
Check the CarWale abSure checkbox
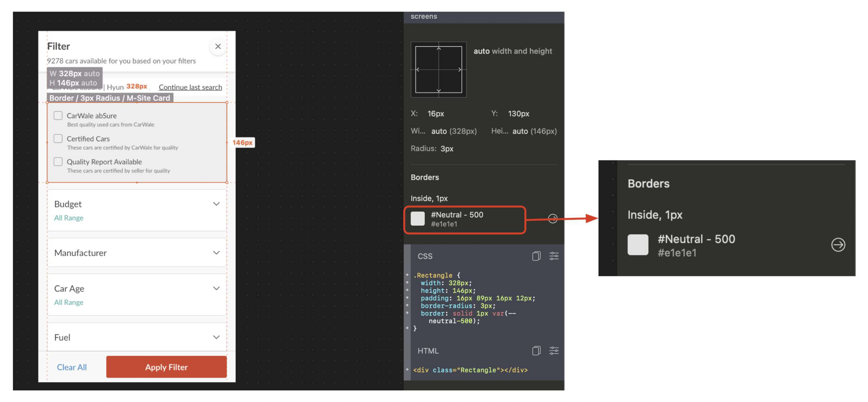[x=58, y=116]
